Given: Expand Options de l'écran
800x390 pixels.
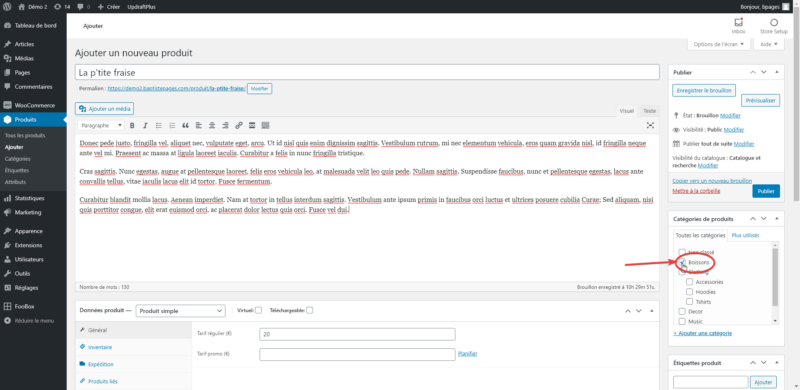Looking at the screenshot, I should 719,44.
